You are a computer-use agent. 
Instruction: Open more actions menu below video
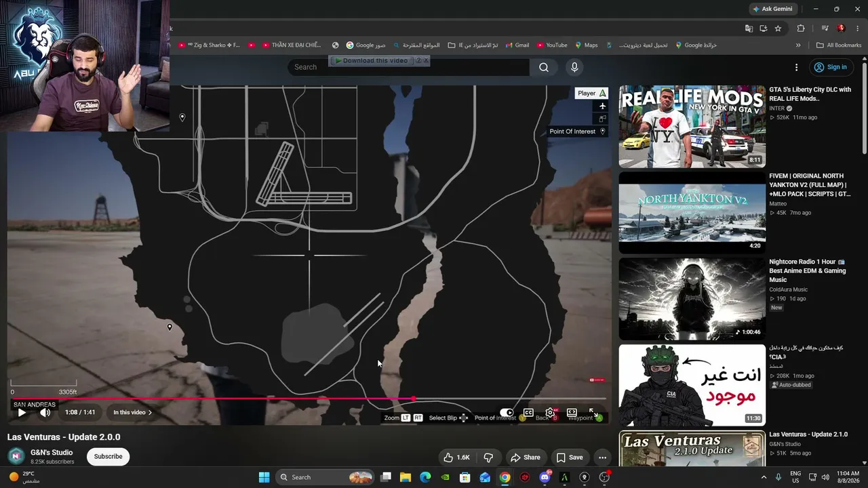602,457
